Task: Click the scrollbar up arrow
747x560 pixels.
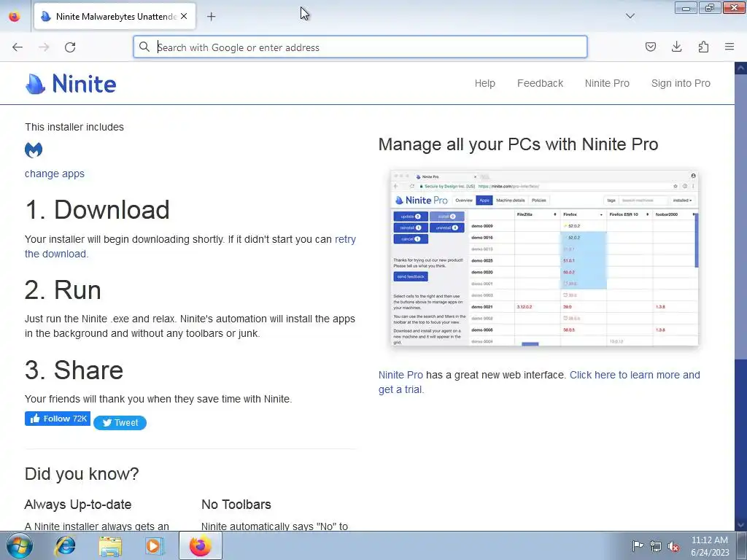Action: (x=740, y=68)
